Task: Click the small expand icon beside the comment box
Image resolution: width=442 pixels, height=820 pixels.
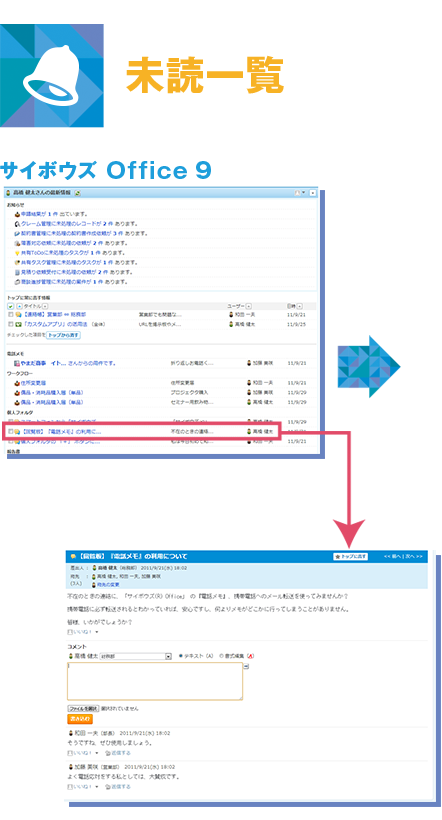Action: coord(246,666)
